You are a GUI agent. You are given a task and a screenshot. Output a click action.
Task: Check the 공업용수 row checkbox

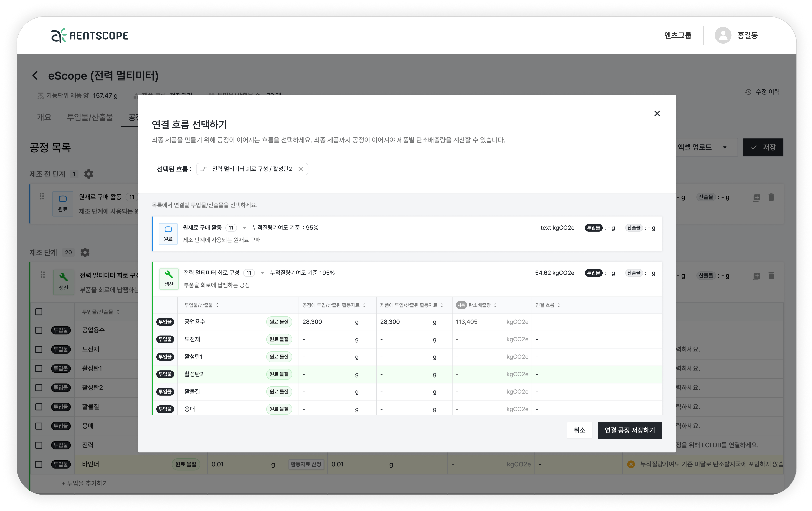point(39,330)
